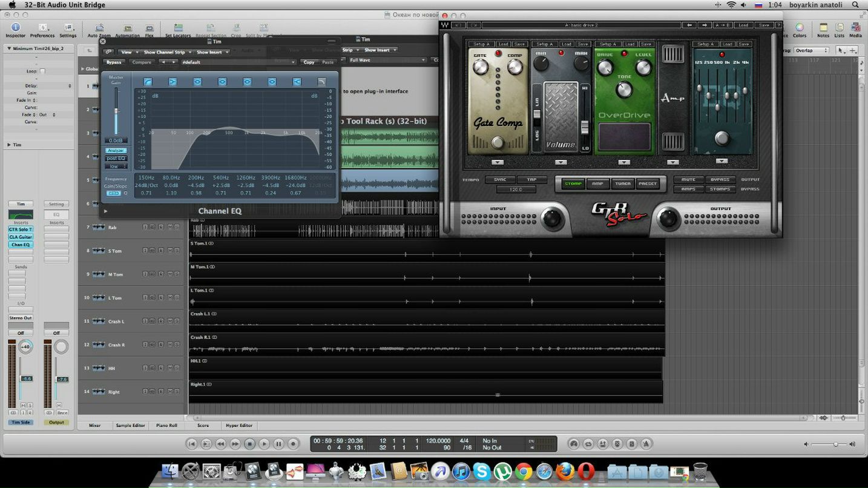Enable the low cut EQ band icon
Image resolution: width=868 pixels, height=488 pixels.
pyautogui.click(x=148, y=82)
